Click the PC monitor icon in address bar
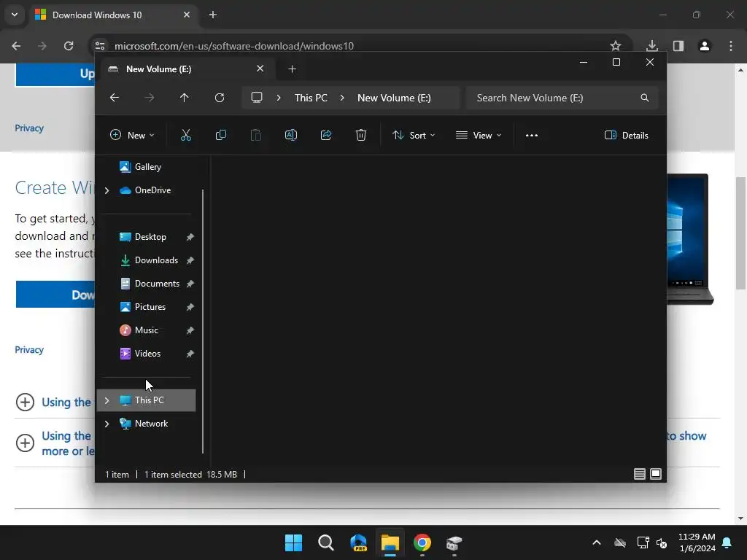 click(257, 98)
